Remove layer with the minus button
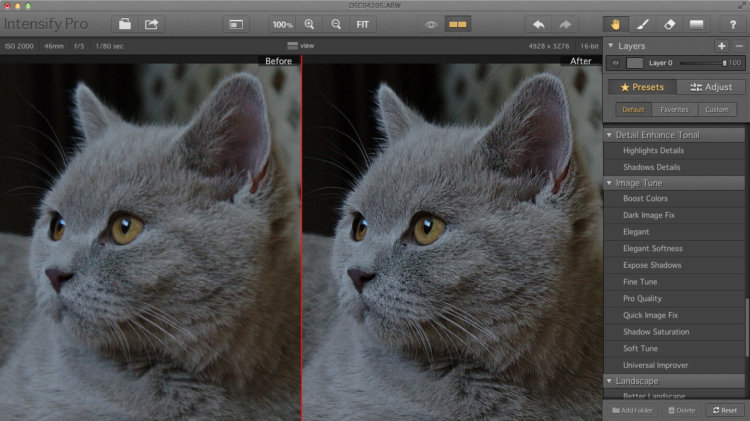 (739, 46)
